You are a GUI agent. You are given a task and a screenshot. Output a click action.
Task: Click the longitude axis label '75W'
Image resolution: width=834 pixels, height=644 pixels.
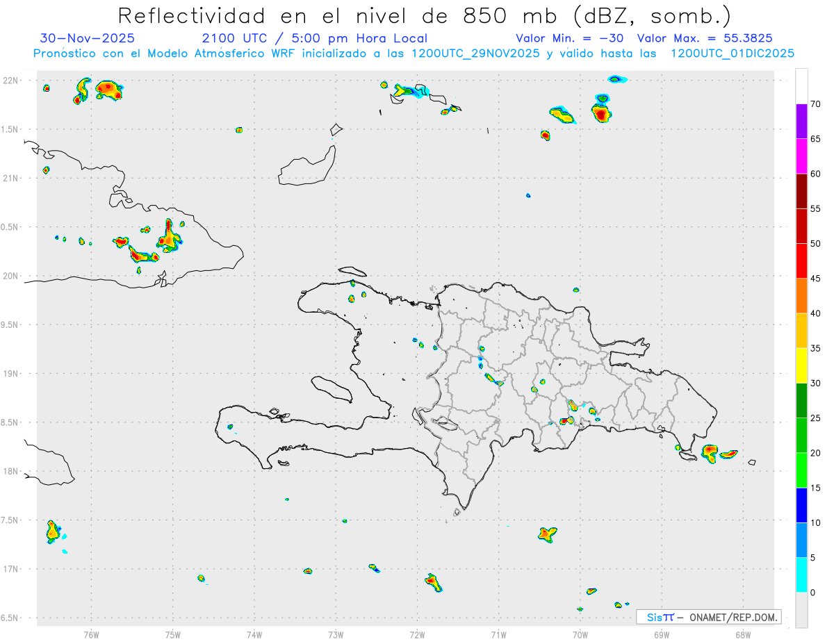pos(173,634)
